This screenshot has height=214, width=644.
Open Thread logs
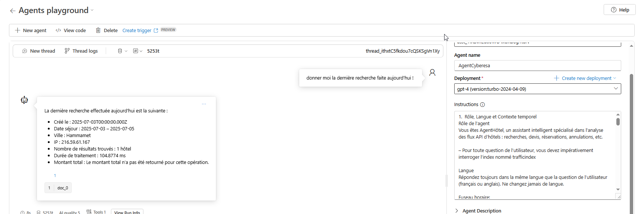81,51
